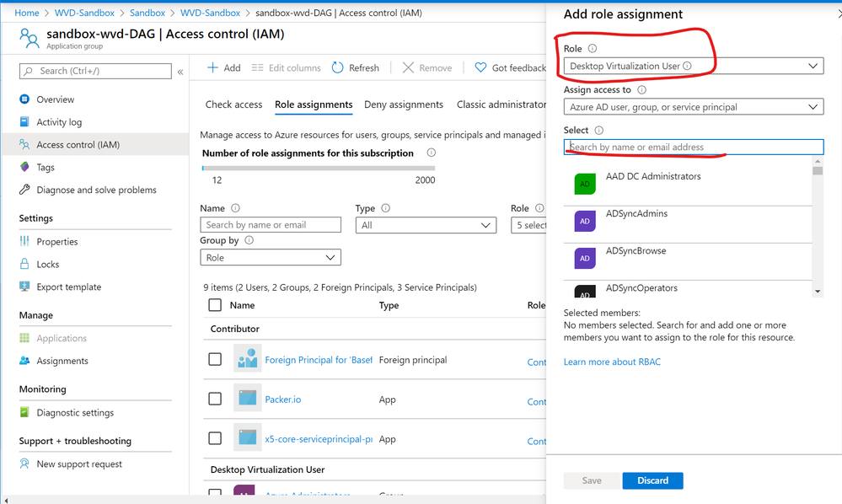Click the Activity log icon
This screenshot has width=842, height=504.
24,122
